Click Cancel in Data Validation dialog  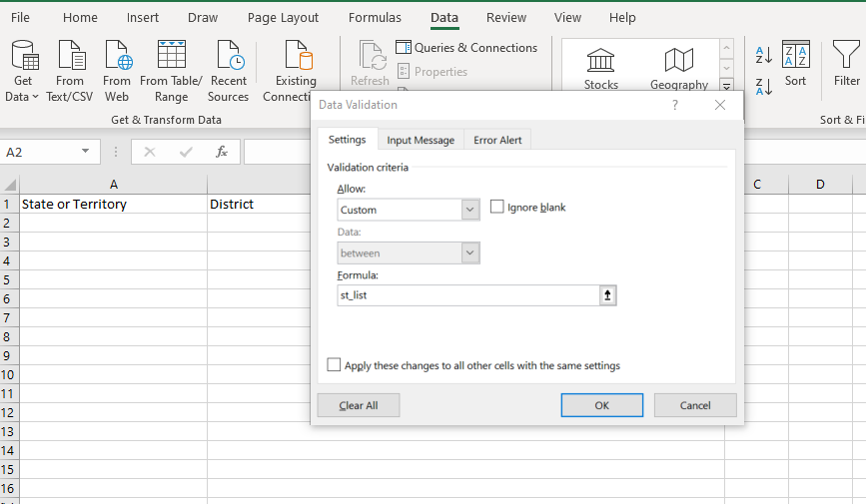(695, 405)
